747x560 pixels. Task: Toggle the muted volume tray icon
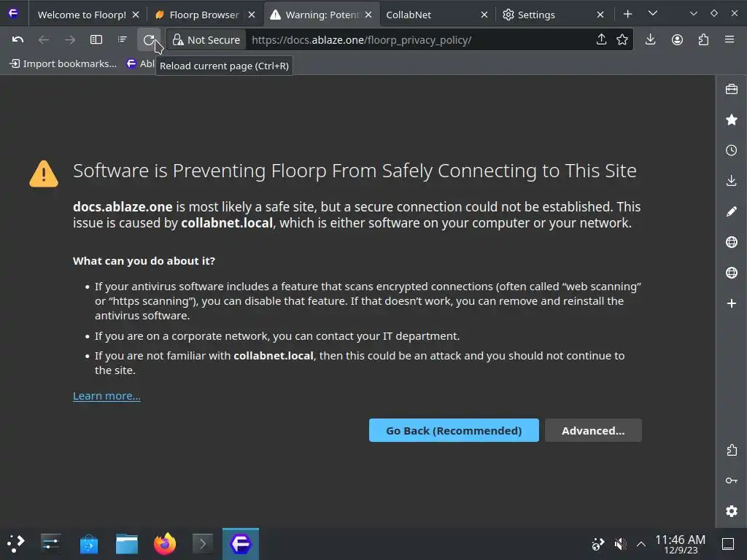[x=620, y=544]
